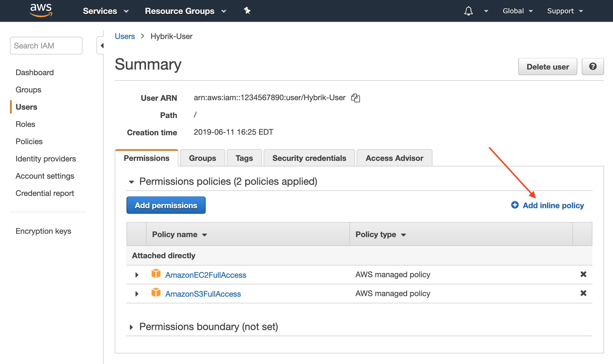Click the orange box icon for AmazonS3FullAccess
Image resolution: width=613 pixels, height=364 pixels.
tap(156, 292)
